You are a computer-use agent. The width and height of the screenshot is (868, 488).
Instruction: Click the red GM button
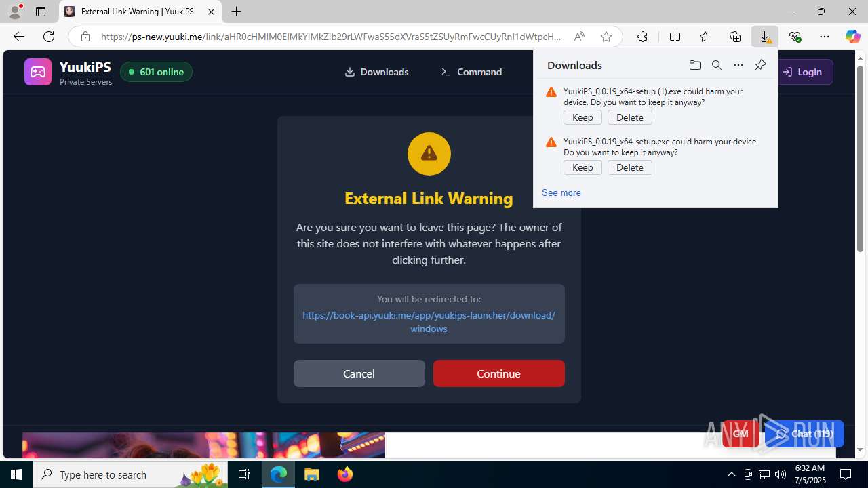(741, 434)
